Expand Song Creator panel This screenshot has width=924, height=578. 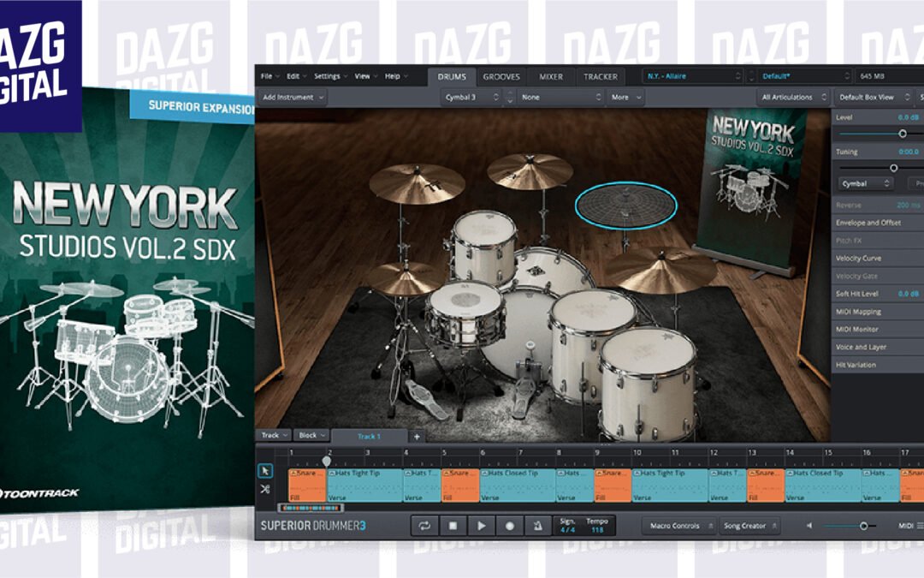click(x=749, y=526)
